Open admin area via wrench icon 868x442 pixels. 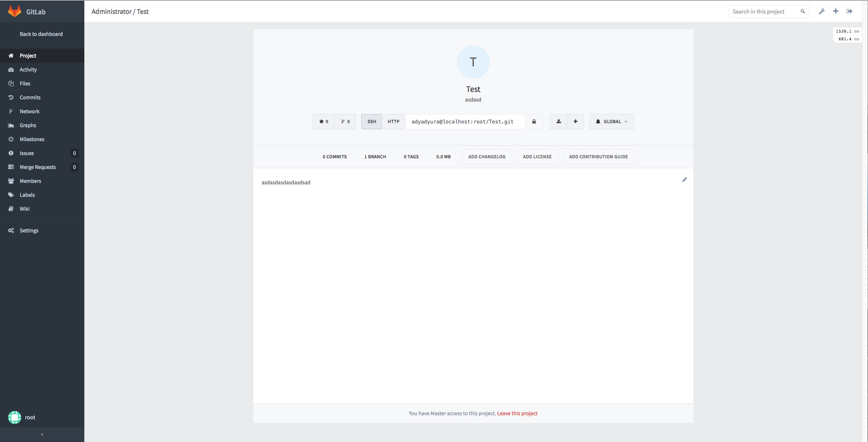(x=822, y=11)
